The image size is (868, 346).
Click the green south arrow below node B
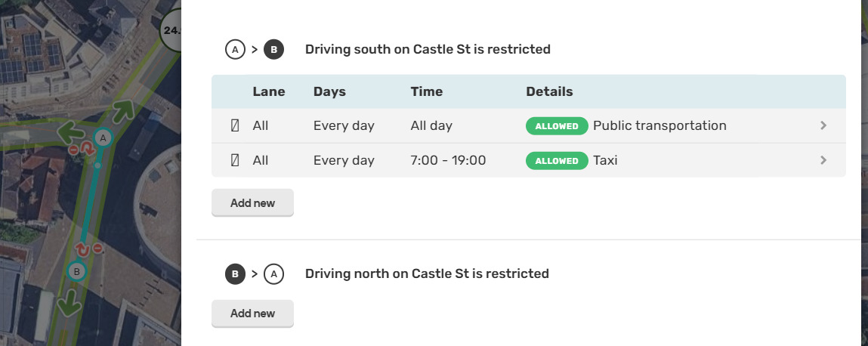coord(69,302)
